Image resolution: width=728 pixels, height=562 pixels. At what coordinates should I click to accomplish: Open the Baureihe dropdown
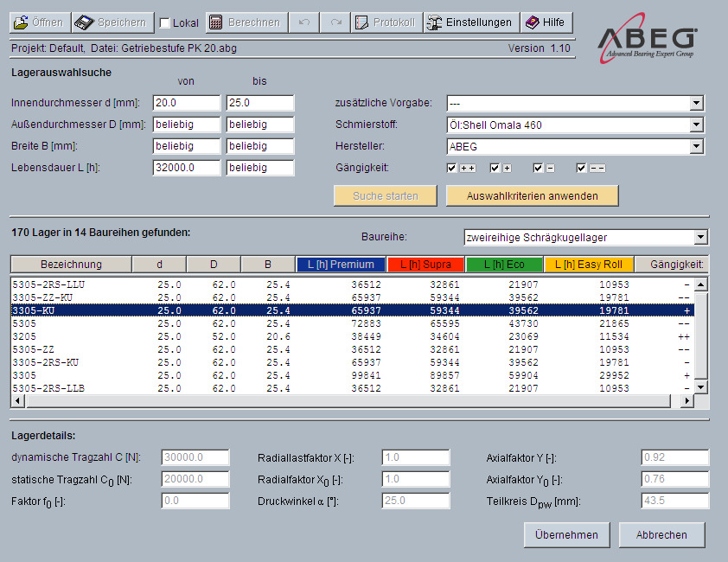point(700,238)
